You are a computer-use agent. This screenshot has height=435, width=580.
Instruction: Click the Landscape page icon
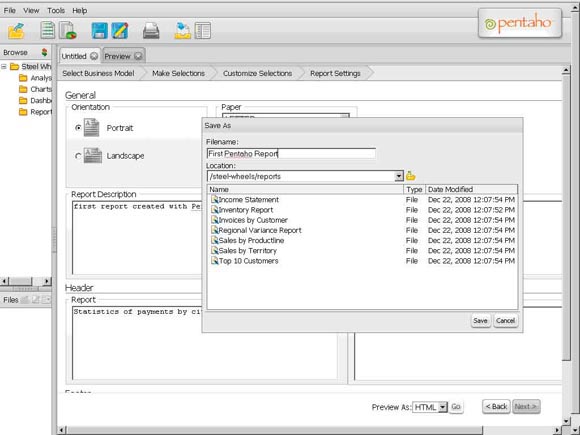click(92, 155)
